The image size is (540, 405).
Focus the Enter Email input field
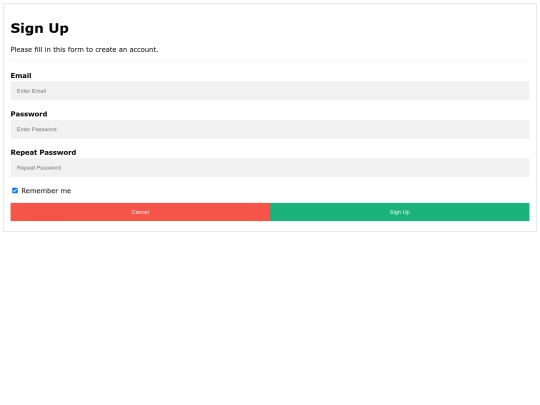(270, 91)
